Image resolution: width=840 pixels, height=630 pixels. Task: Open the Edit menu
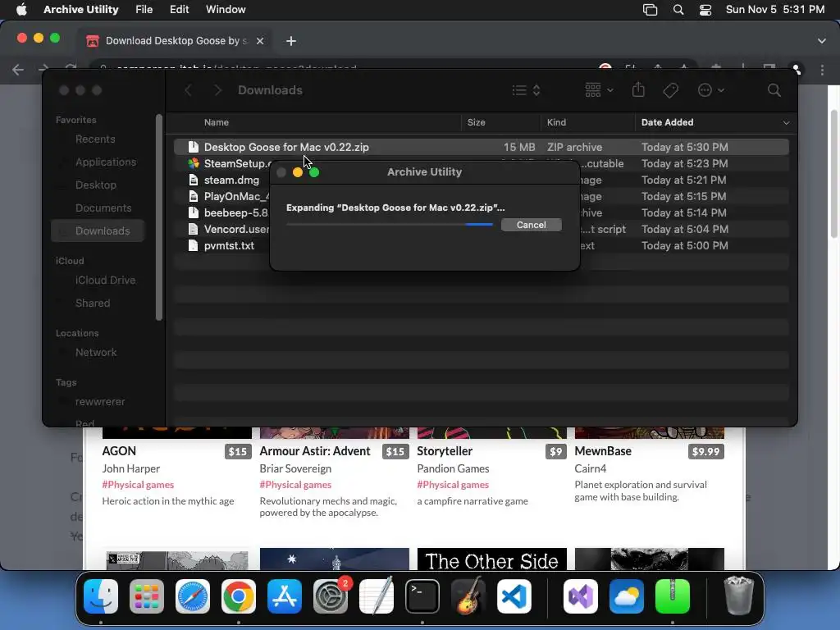(179, 9)
